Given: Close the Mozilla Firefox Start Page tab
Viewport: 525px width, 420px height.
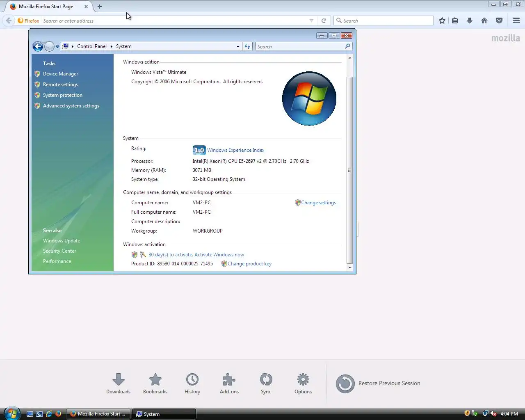Looking at the screenshot, I should pos(86,7).
